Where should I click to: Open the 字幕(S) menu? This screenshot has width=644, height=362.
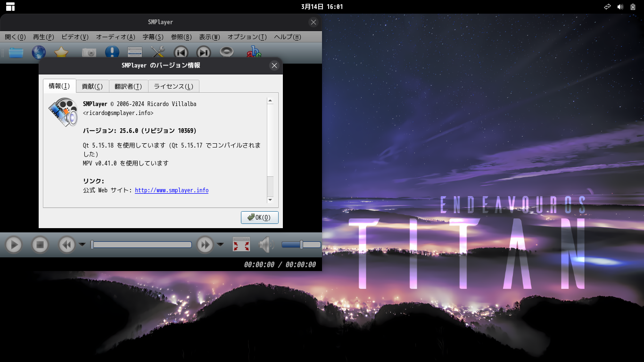click(x=153, y=37)
